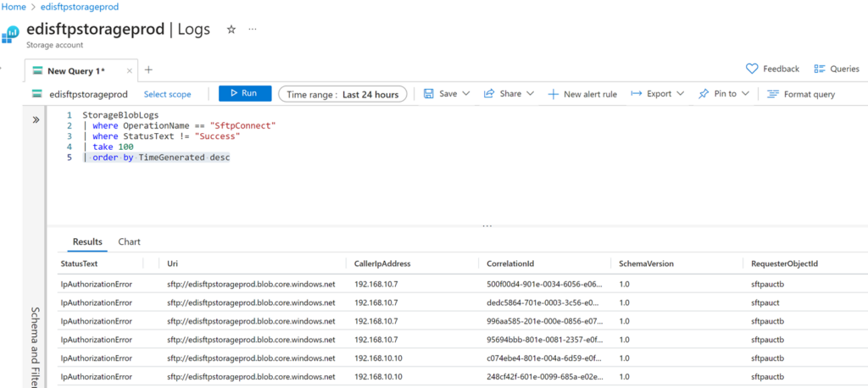Click the Save disk icon

tap(428, 93)
